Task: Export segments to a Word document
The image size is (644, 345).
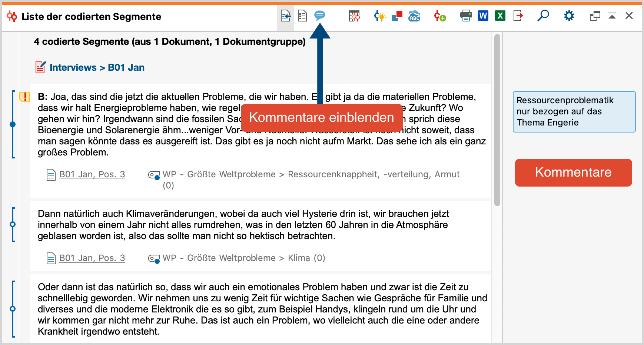Action: point(483,16)
